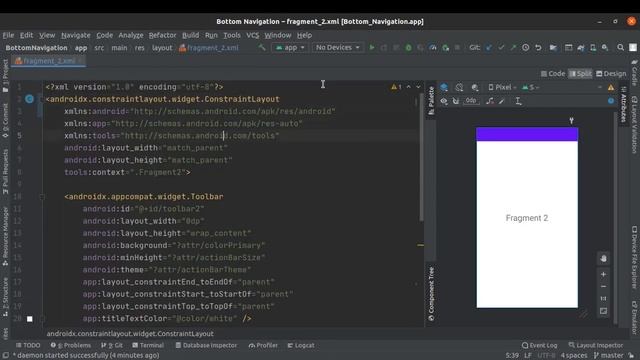
Task: Open the Pixel device dropdown
Action: [x=502, y=87]
